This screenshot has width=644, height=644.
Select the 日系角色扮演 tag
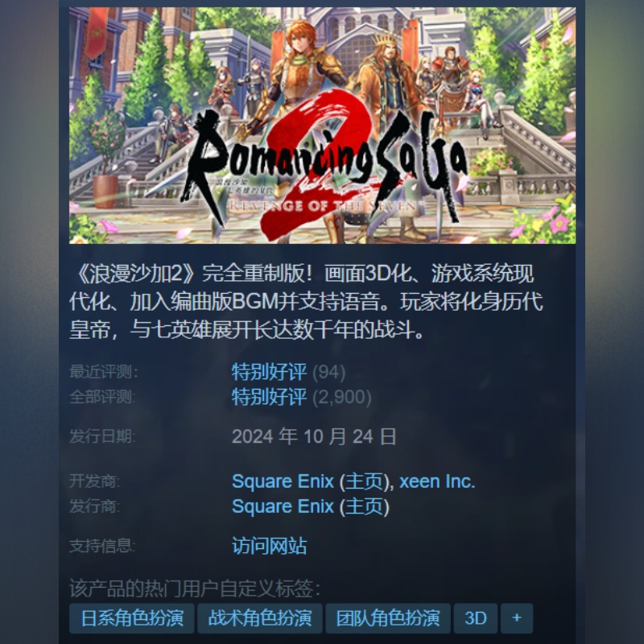132,618
